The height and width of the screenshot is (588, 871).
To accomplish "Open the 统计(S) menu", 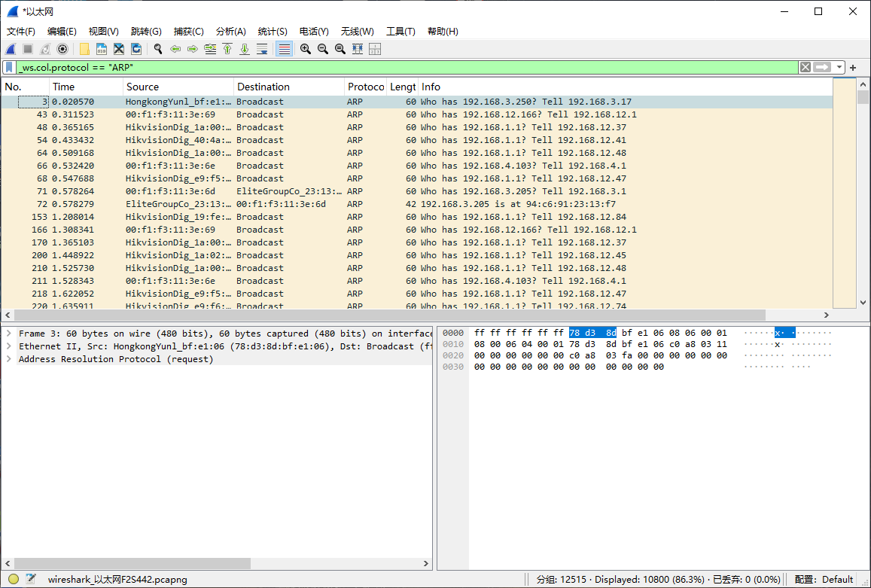I will pos(273,31).
